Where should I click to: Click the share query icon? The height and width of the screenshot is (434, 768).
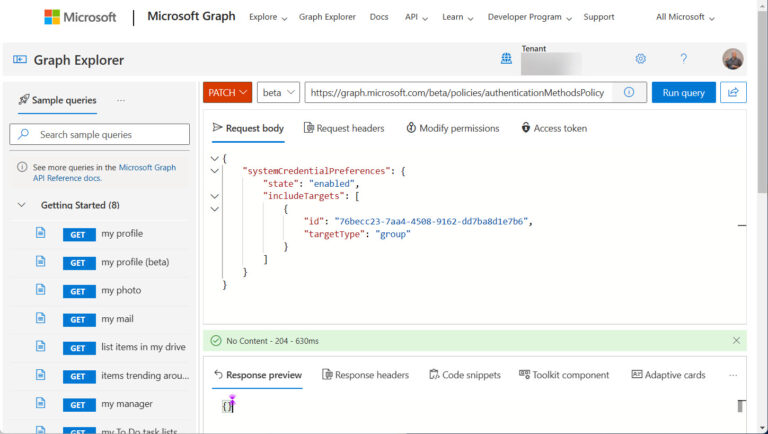[733, 92]
